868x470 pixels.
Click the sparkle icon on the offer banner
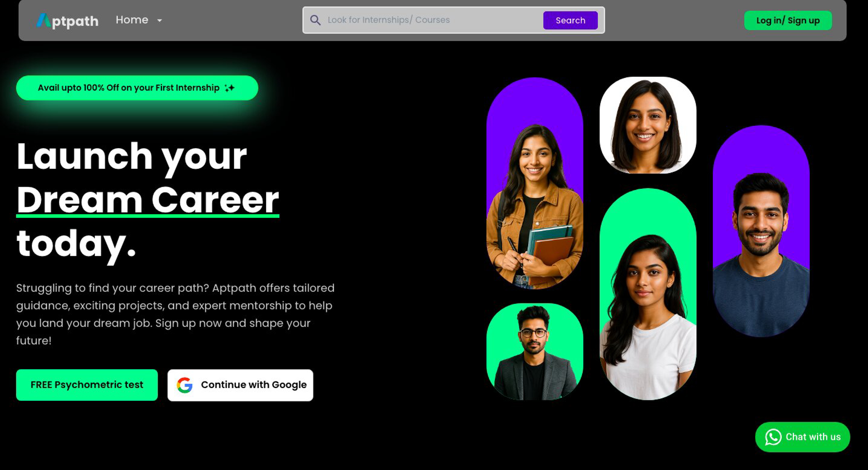tap(230, 88)
